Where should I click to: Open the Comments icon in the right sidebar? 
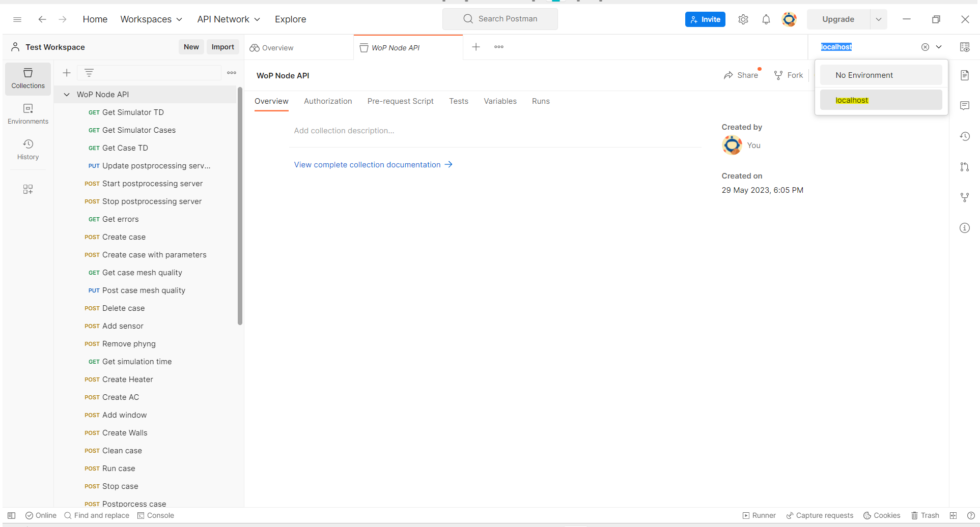pyautogui.click(x=965, y=106)
